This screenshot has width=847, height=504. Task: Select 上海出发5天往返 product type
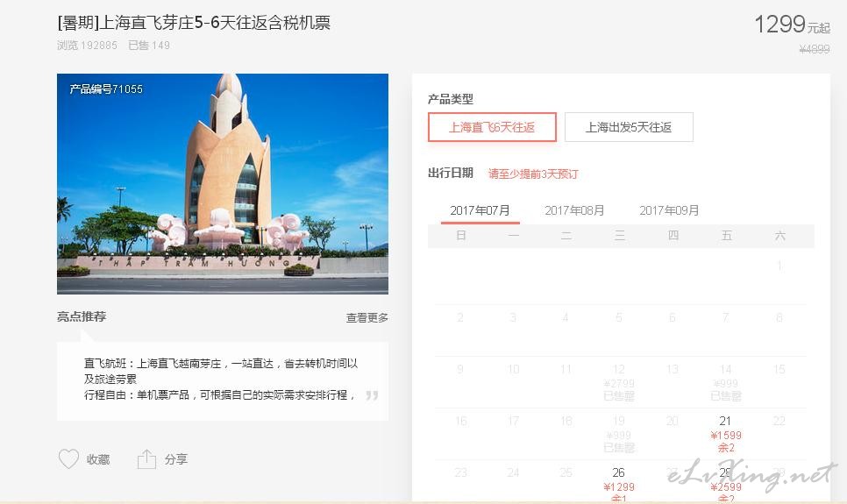[629, 127]
